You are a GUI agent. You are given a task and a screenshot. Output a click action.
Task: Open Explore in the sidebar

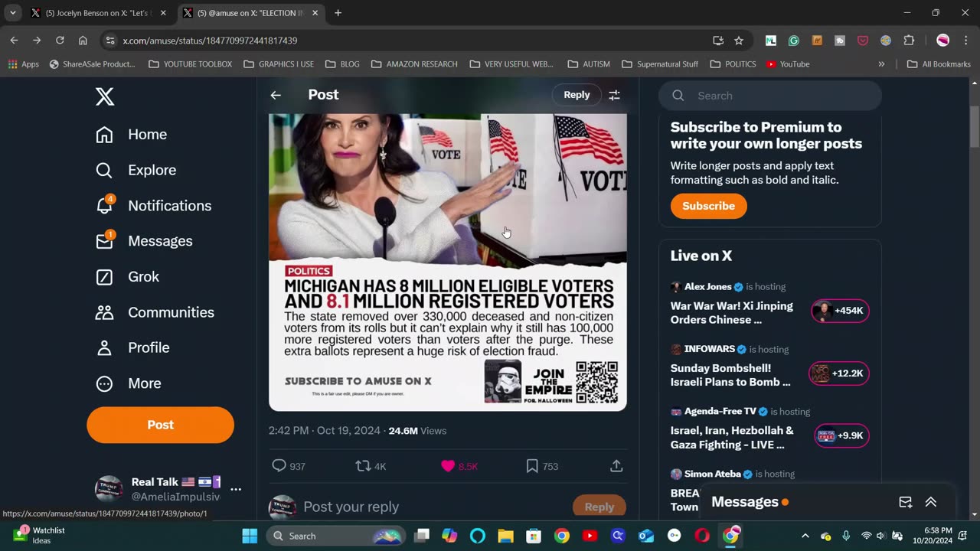[x=136, y=170]
